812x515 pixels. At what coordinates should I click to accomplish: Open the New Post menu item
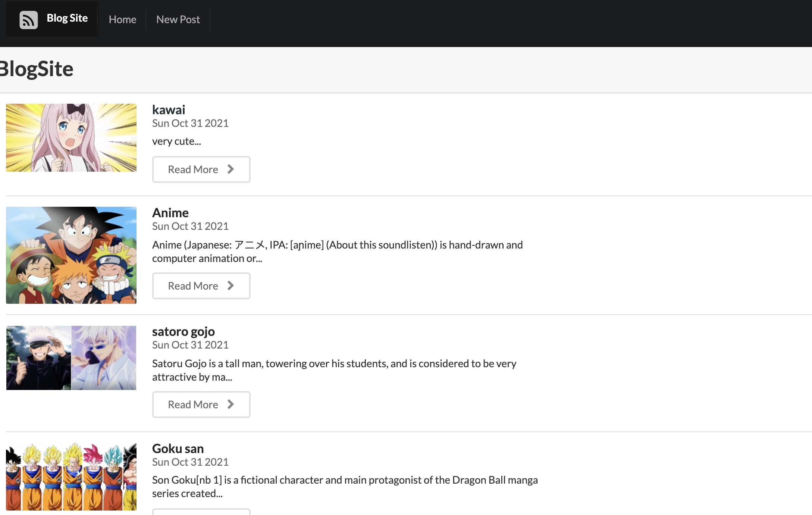coord(178,19)
